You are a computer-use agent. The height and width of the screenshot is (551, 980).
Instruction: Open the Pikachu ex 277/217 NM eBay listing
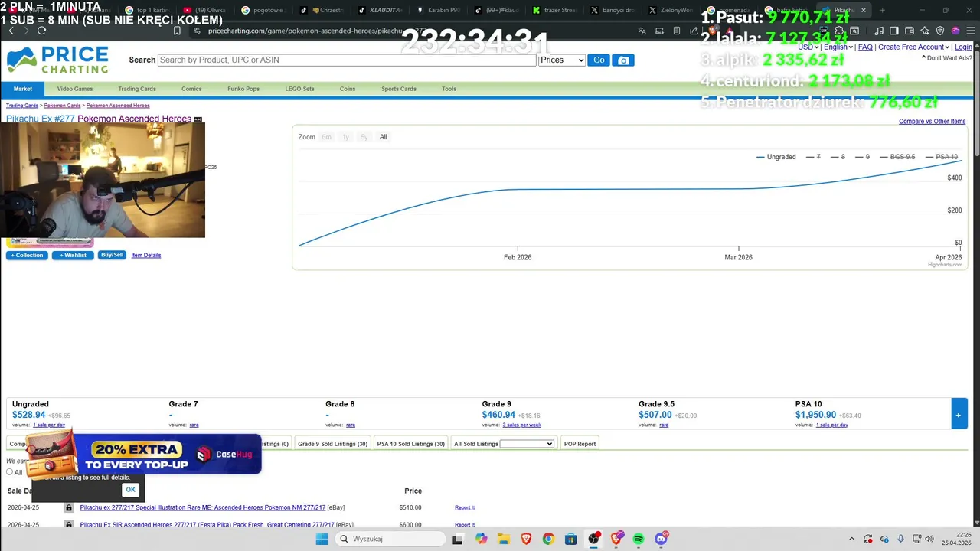pos(203,507)
